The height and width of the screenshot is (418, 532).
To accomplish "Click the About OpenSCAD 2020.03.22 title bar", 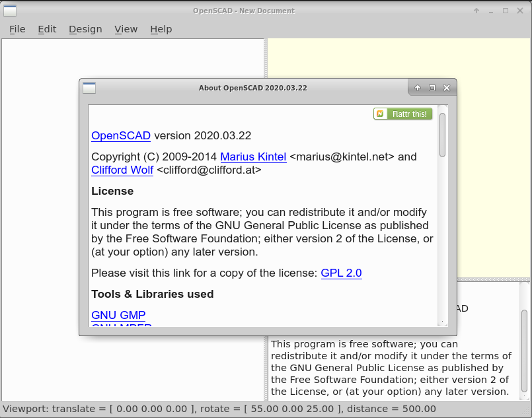I will pos(252,88).
